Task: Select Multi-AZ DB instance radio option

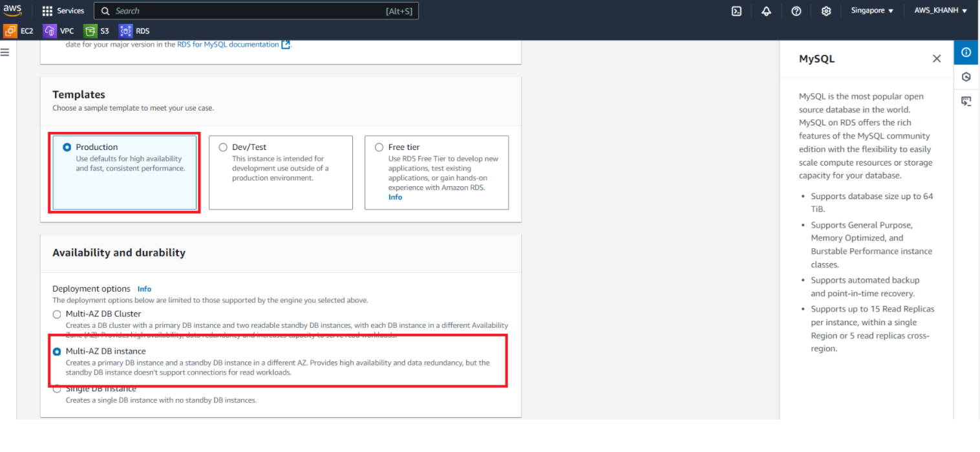Action: [x=57, y=352]
